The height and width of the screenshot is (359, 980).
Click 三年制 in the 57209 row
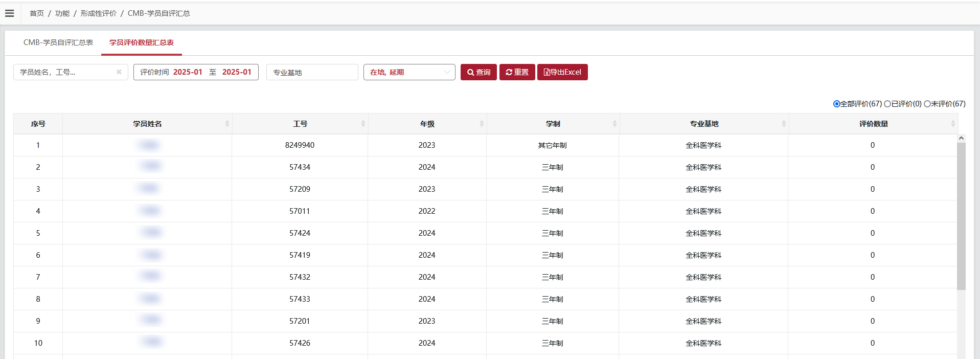552,189
